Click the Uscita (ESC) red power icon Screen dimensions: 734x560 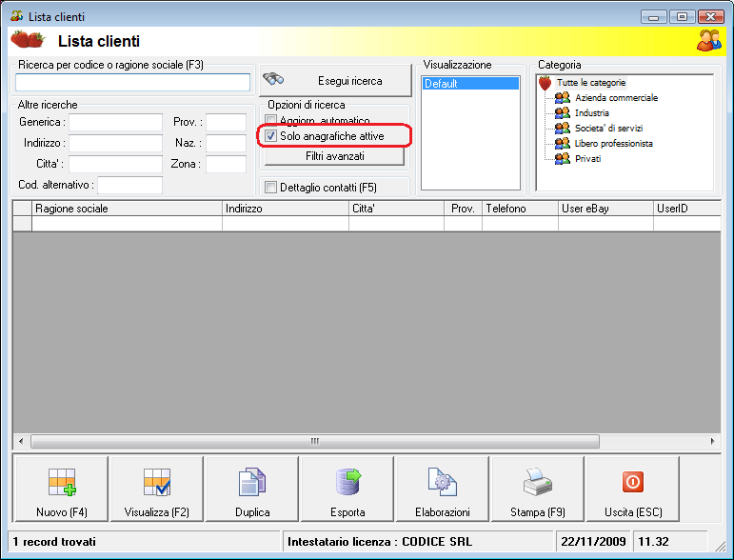(633, 482)
